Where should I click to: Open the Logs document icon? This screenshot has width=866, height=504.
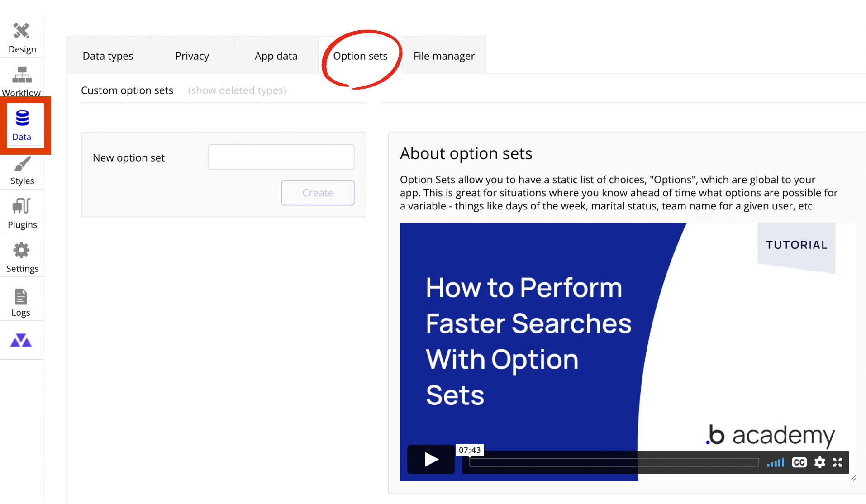point(21,302)
